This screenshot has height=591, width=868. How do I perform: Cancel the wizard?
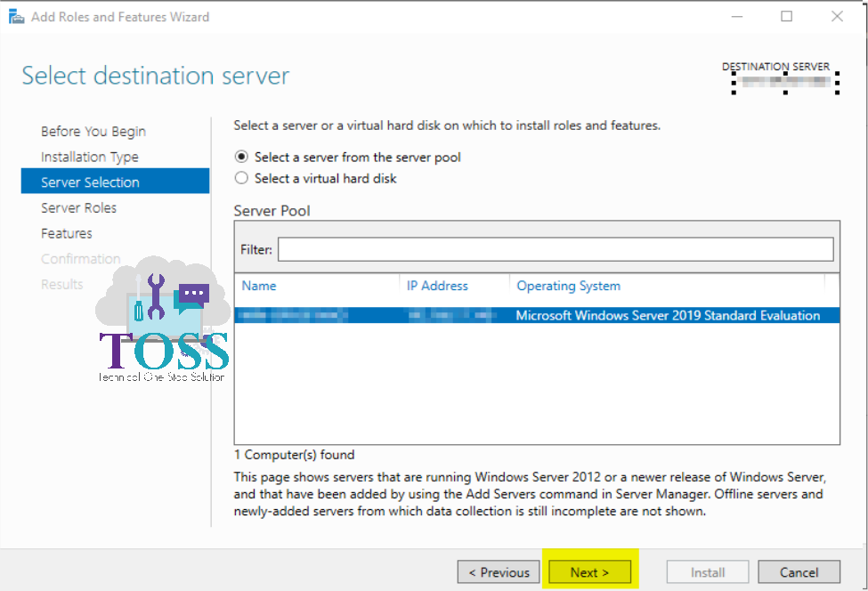coord(799,572)
